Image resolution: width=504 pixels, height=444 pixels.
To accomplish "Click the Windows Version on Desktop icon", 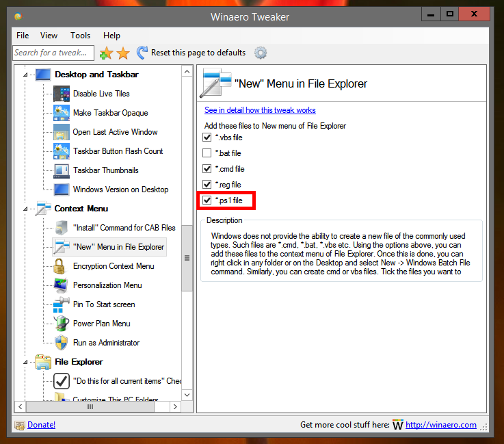I will (x=62, y=190).
